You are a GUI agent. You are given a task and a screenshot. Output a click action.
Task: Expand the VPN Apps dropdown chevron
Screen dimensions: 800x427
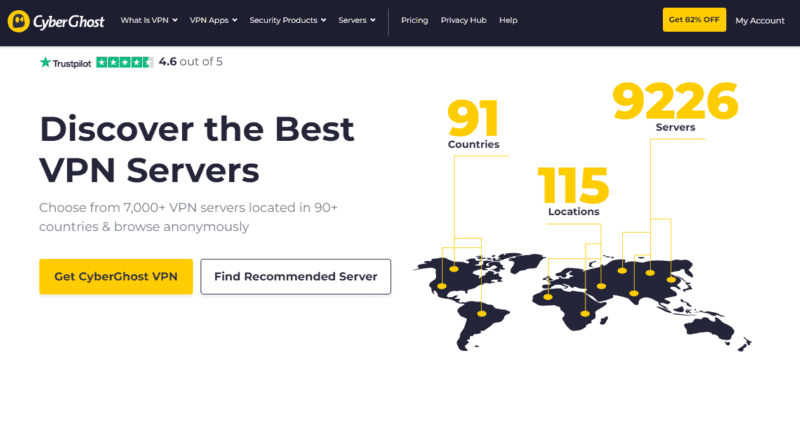[x=235, y=20]
